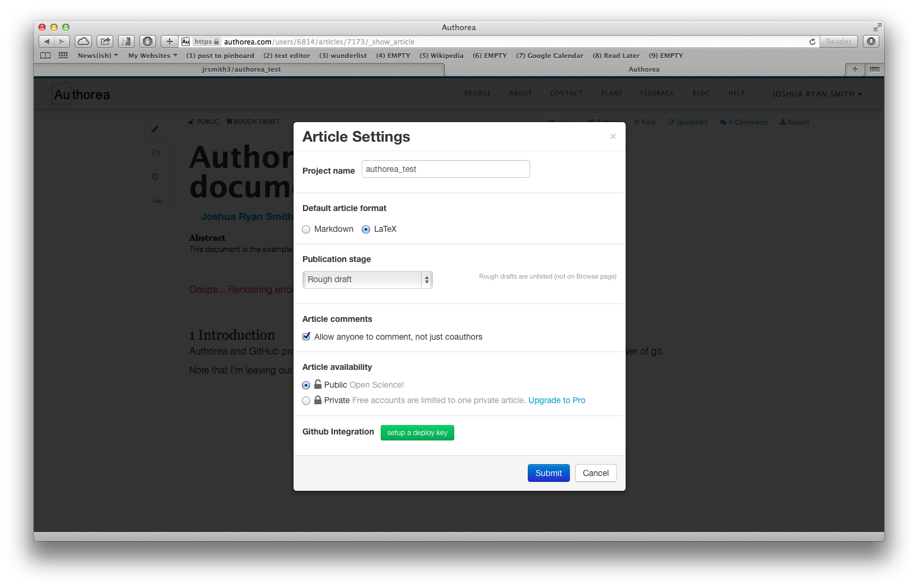The image size is (918, 588).
Task: Open the Reading List book icon
Action: click(x=46, y=56)
